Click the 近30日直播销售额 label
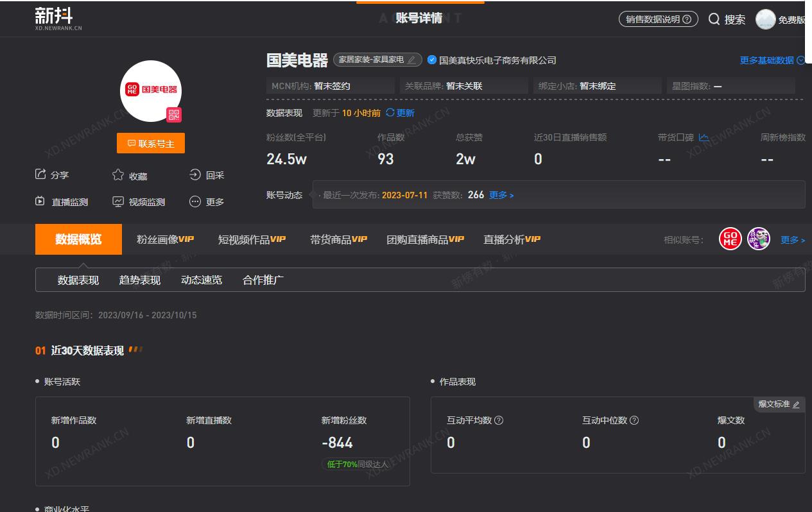The image size is (812, 512). tap(570, 137)
